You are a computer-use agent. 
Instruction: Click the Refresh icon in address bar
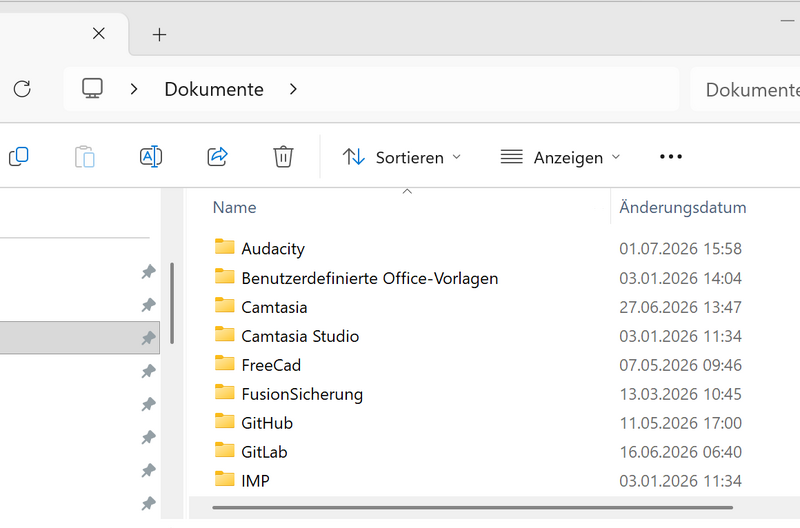22,89
